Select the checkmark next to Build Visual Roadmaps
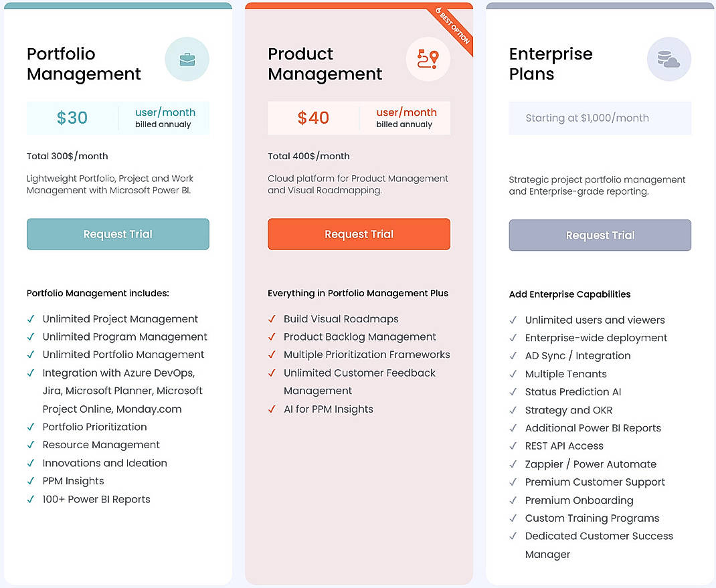Screen dimensions: 716x588 click(271, 319)
